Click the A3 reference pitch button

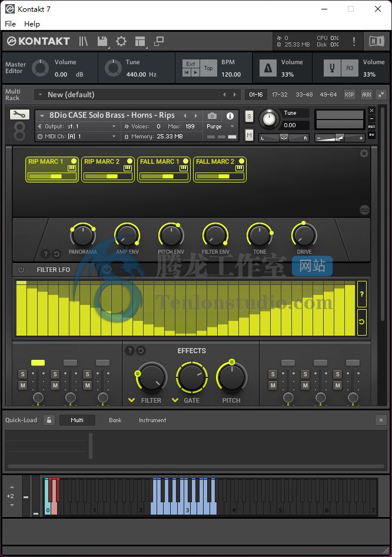pos(350,68)
